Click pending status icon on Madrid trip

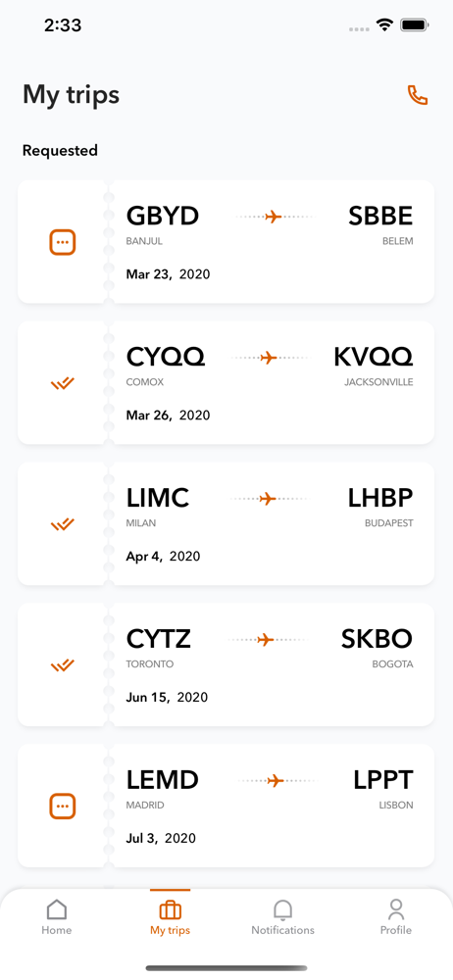click(63, 807)
